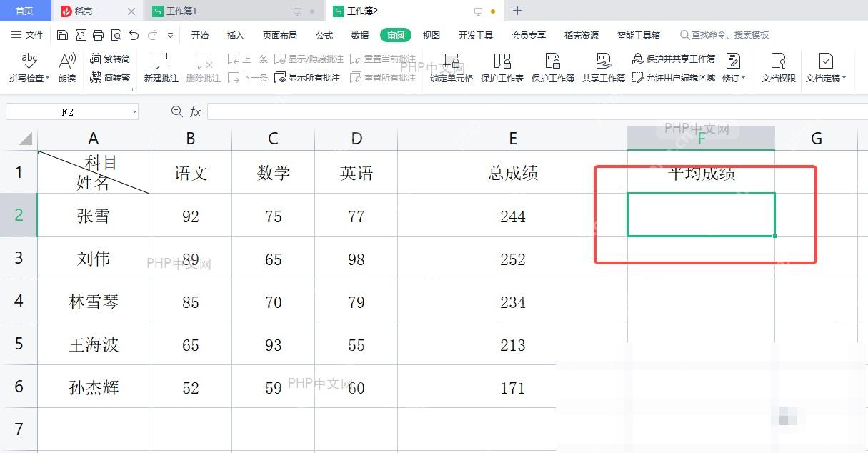Click the Undo arrow icon
Image resolution: width=868 pixels, height=453 pixels.
click(x=134, y=35)
